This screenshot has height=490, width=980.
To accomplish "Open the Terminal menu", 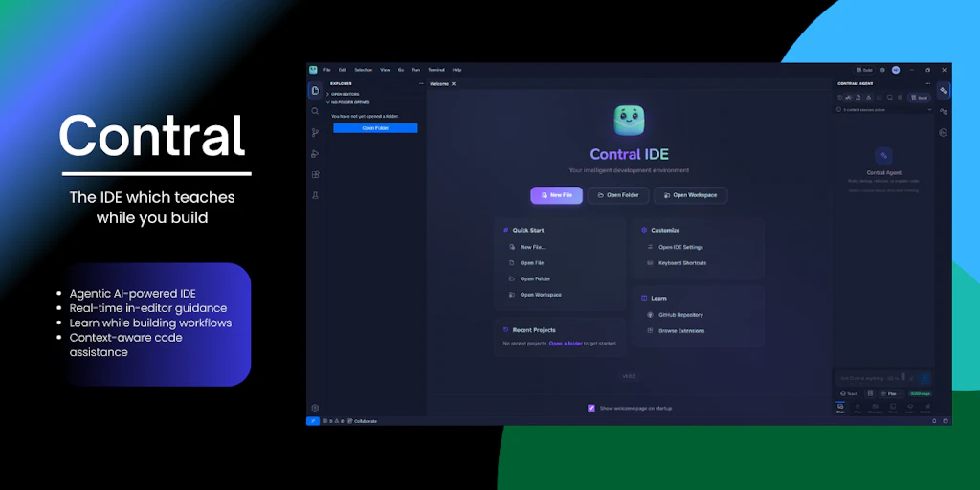I will [x=436, y=70].
